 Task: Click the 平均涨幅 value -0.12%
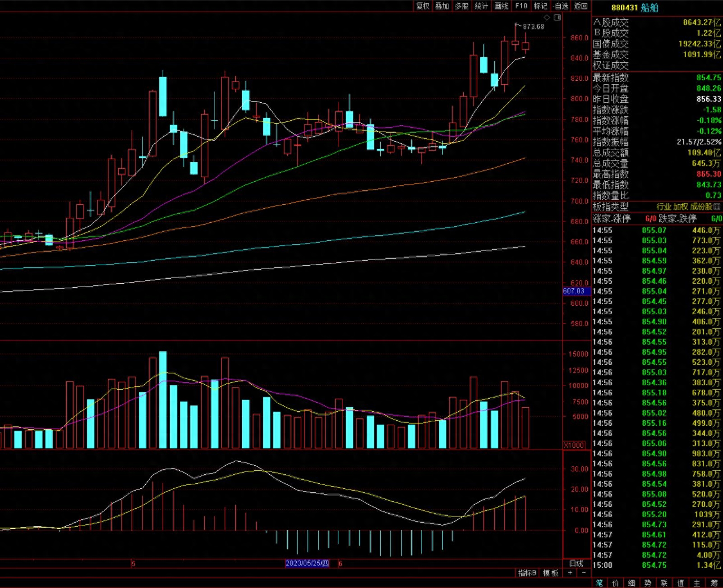tap(709, 131)
